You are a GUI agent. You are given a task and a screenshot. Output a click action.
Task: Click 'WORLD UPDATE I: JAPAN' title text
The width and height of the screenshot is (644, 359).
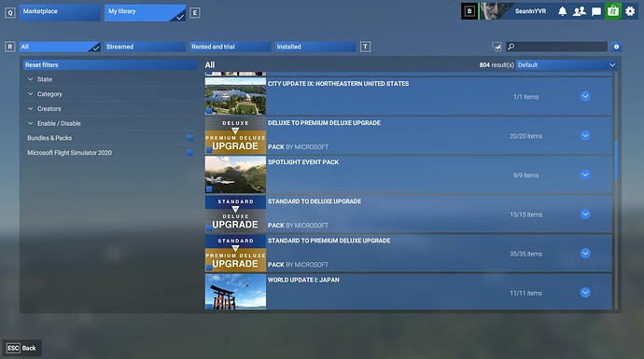[x=303, y=280]
